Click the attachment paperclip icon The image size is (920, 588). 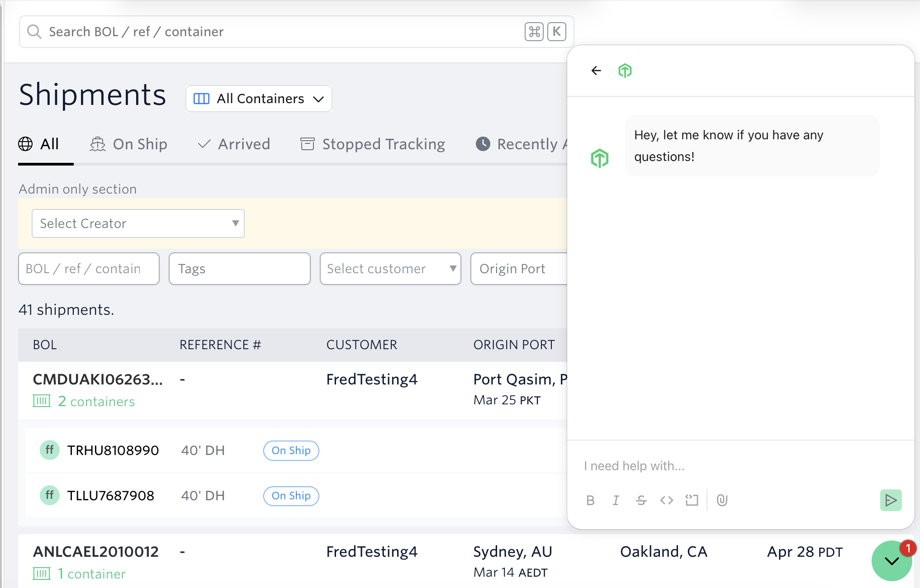pyautogui.click(x=722, y=500)
